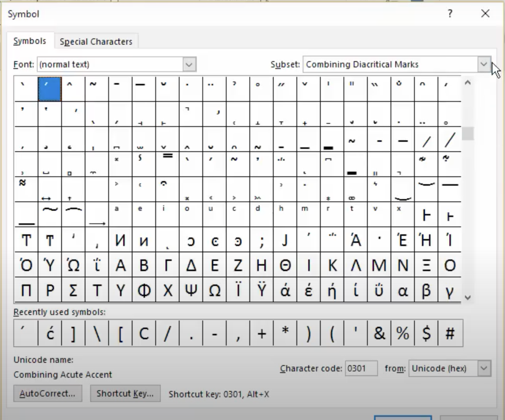Open the Shortcut Key dialog
505x420 pixels.
[125, 393]
